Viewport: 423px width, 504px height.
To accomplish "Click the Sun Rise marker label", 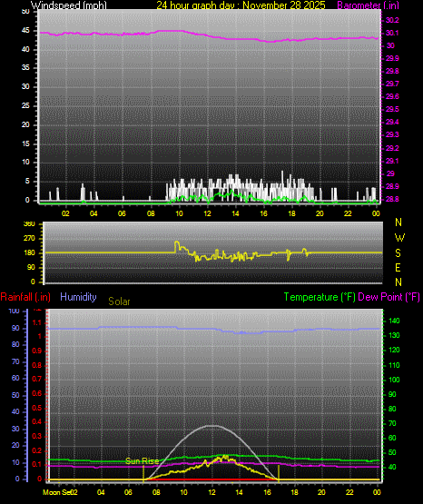I will [142, 461].
